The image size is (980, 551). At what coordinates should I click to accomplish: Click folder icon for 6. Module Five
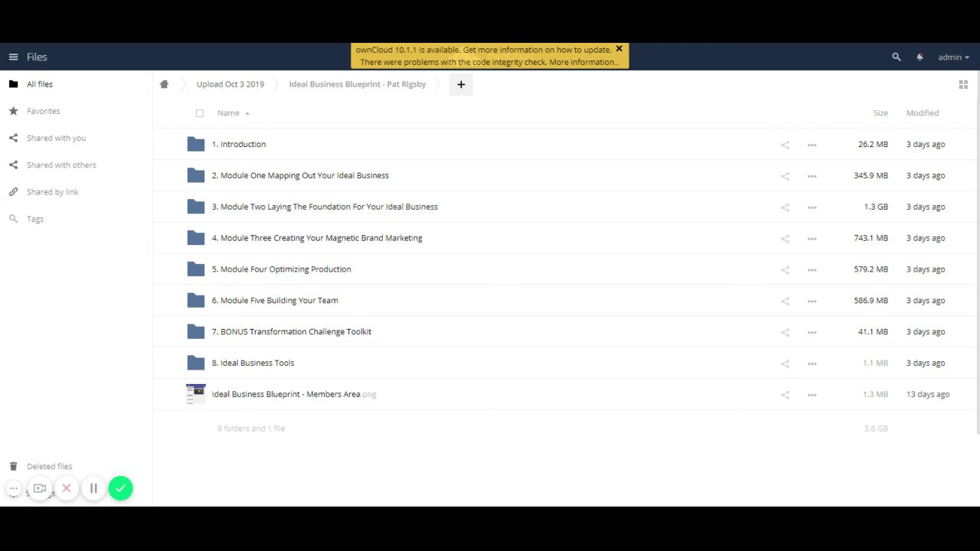(196, 301)
